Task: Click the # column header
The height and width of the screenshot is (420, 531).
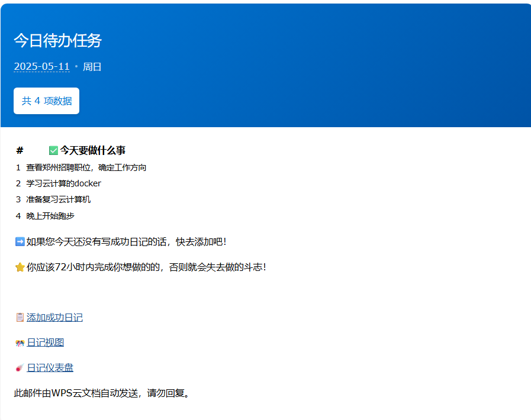Action: point(20,150)
